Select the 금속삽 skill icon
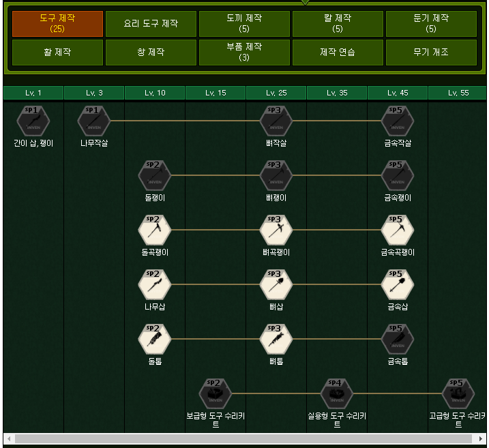 tap(398, 284)
